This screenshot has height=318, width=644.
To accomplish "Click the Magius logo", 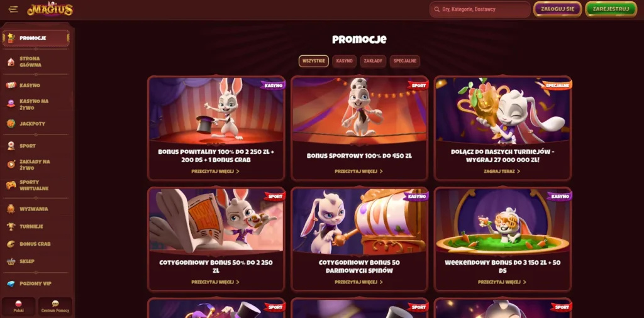I will 50,9.
